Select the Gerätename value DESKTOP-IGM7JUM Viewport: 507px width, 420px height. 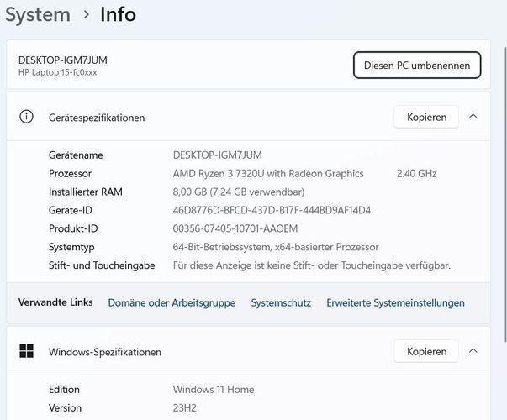218,155
